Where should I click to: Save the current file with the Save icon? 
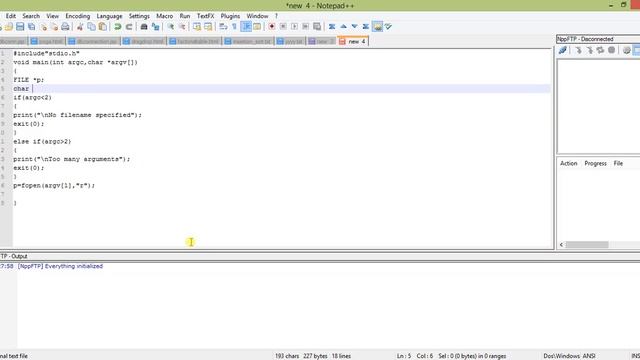coord(20,27)
